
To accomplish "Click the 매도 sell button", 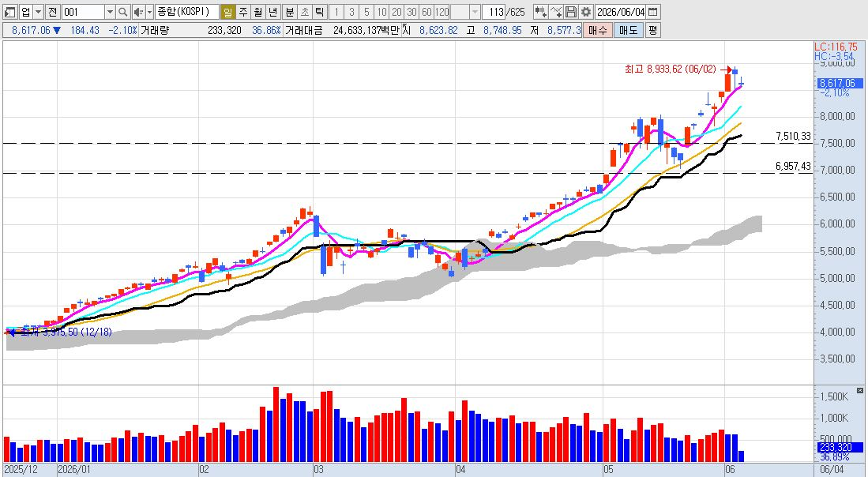I will pos(629,31).
